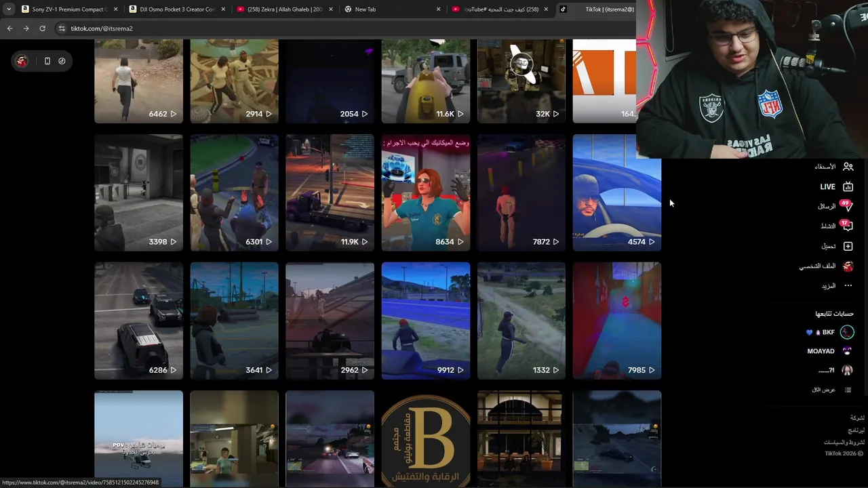This screenshot has height=488, width=868.
Task: Open the tow truck video with 11.9K plays
Action: point(330,192)
